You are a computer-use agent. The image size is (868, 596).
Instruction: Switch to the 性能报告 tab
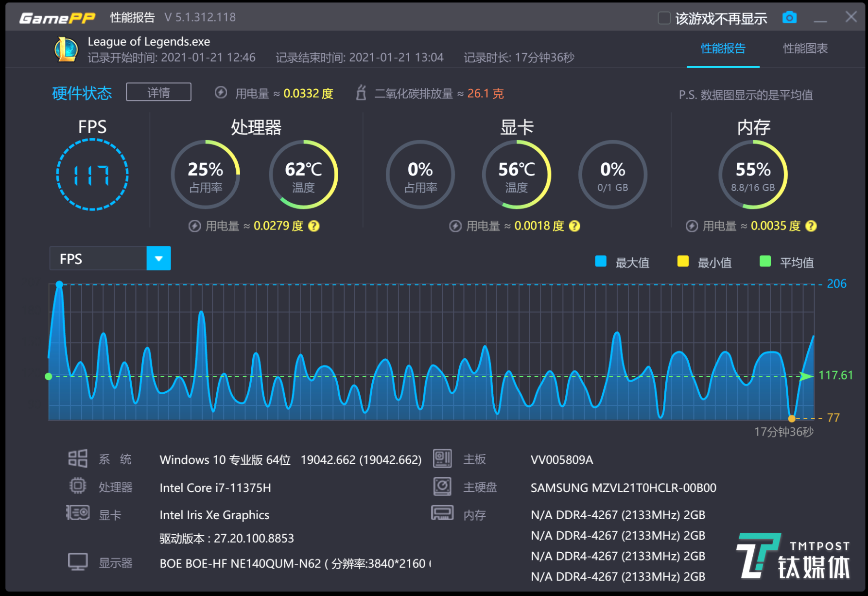(x=723, y=49)
